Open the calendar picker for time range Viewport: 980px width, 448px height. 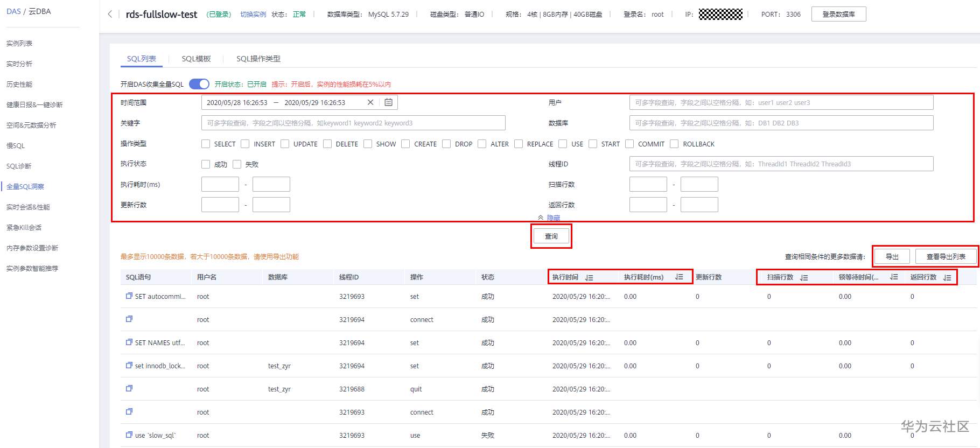(388, 102)
